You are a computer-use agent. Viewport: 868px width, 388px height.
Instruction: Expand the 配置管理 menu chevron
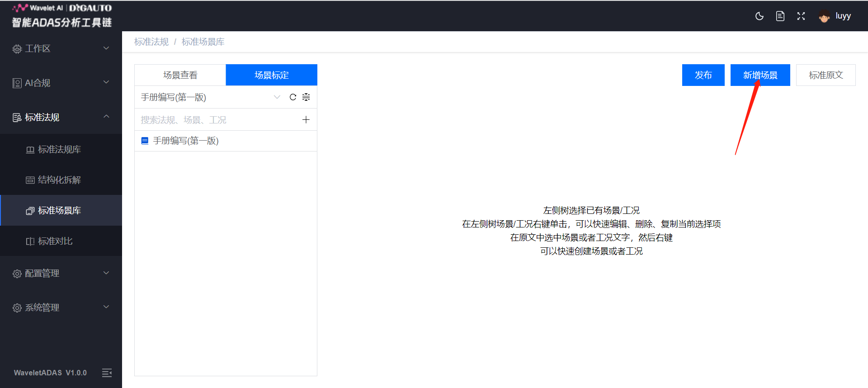(106, 273)
